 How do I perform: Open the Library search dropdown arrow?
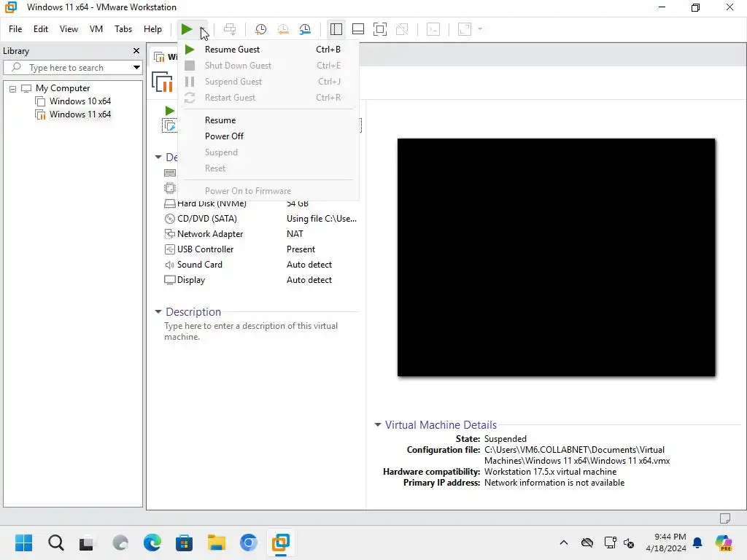click(136, 68)
